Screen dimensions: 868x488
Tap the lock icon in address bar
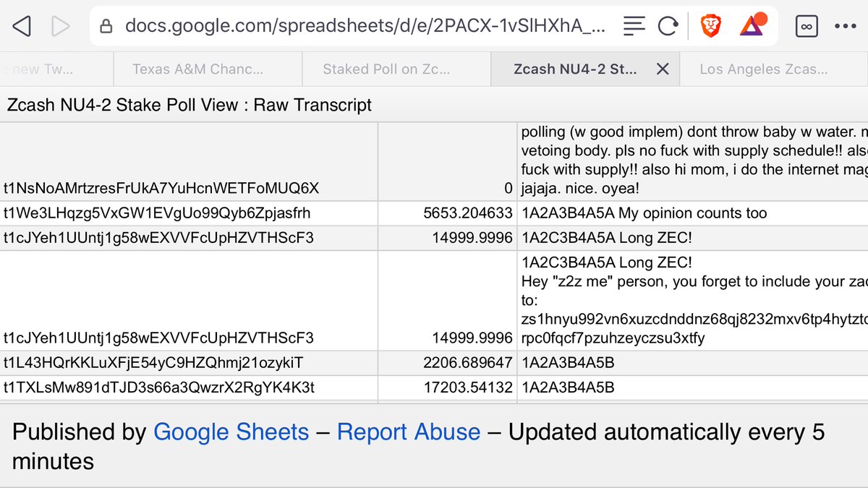coord(106,27)
